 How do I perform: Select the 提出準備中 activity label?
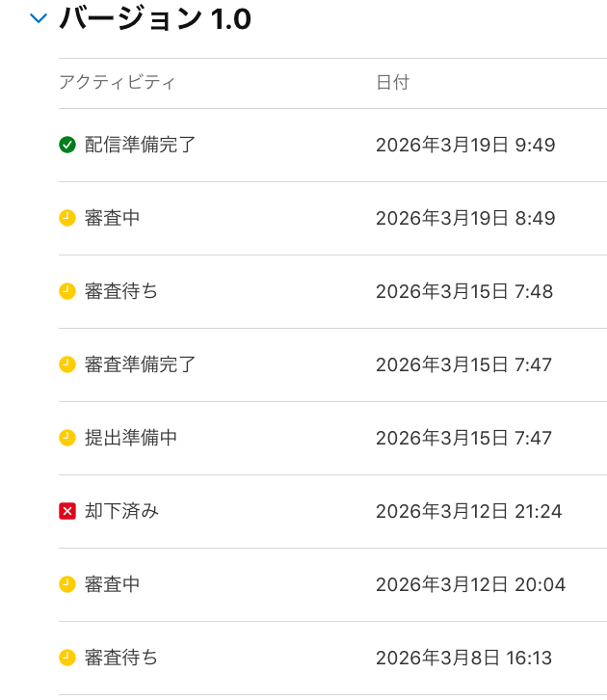pyautogui.click(x=131, y=438)
